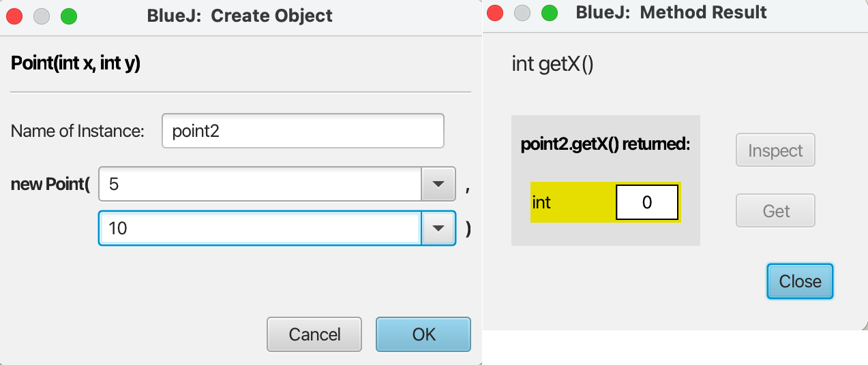
Task: Dismiss the method result with Close
Action: tap(800, 281)
